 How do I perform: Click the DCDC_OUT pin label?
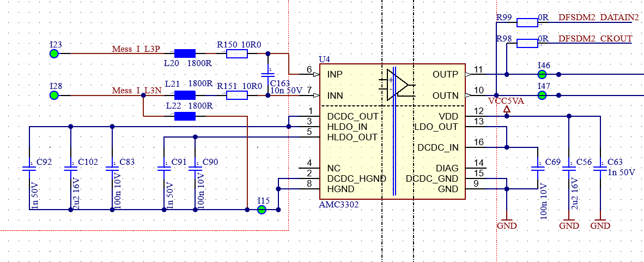353,117
